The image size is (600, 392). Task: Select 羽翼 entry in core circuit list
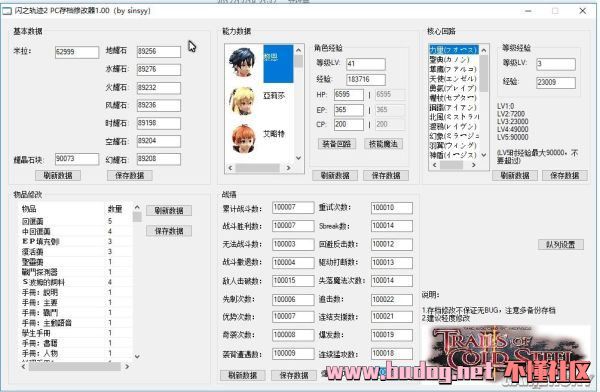453,146
